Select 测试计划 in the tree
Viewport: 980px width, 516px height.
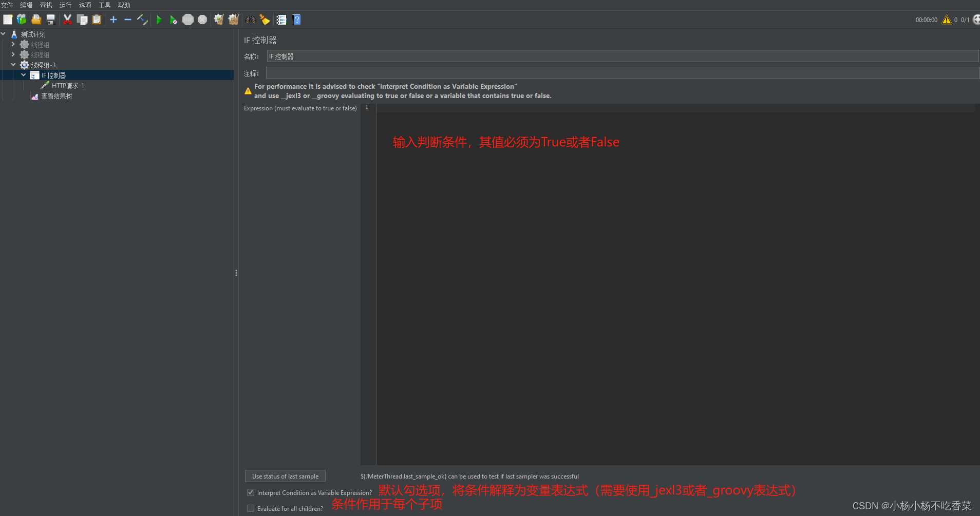point(33,34)
